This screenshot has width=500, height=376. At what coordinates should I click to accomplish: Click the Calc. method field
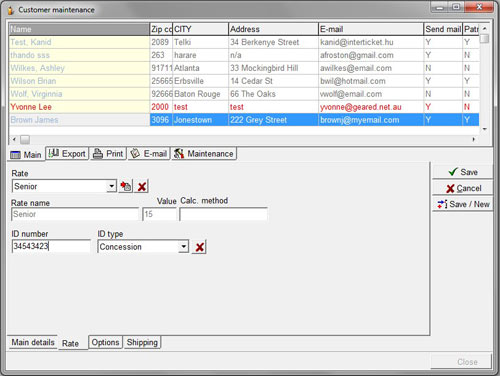223,214
